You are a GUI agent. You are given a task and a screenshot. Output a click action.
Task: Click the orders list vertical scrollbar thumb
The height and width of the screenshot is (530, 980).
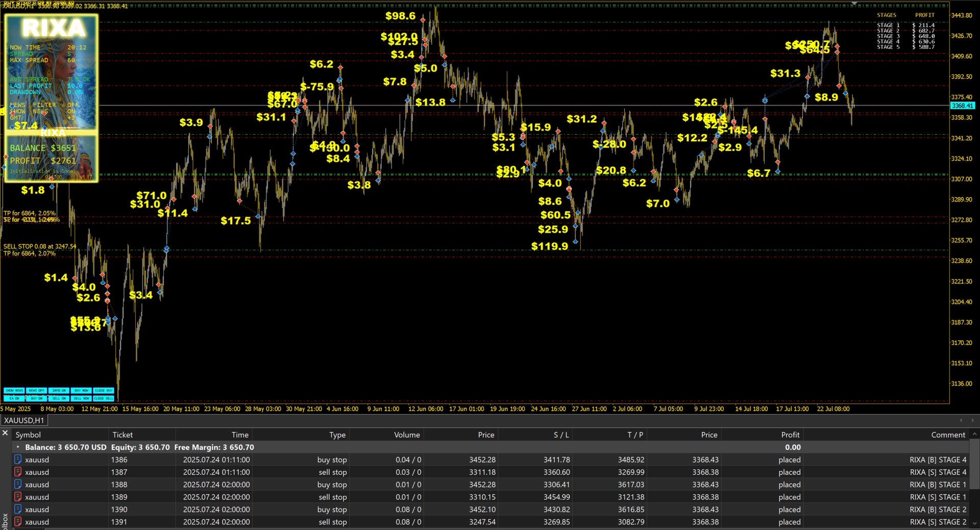click(x=974, y=464)
